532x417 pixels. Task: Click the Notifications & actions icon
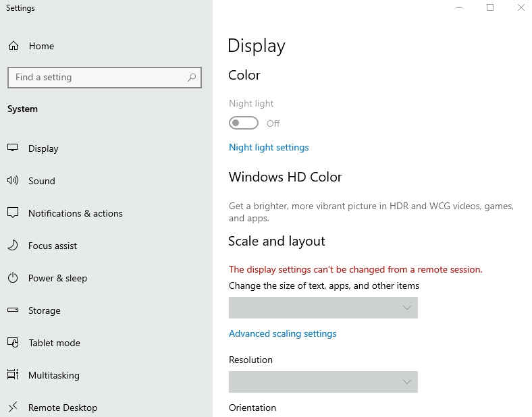[13, 213]
